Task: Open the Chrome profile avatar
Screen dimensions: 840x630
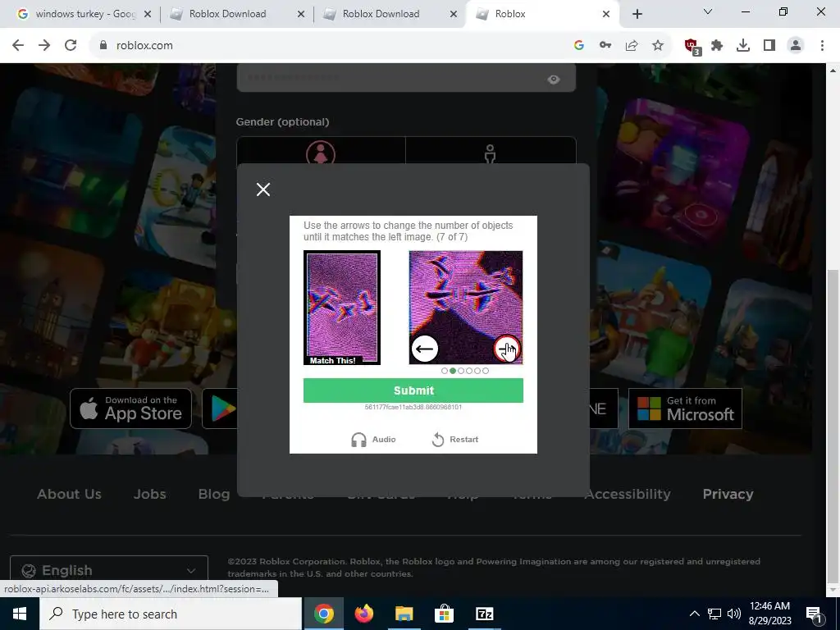Action: (796, 46)
